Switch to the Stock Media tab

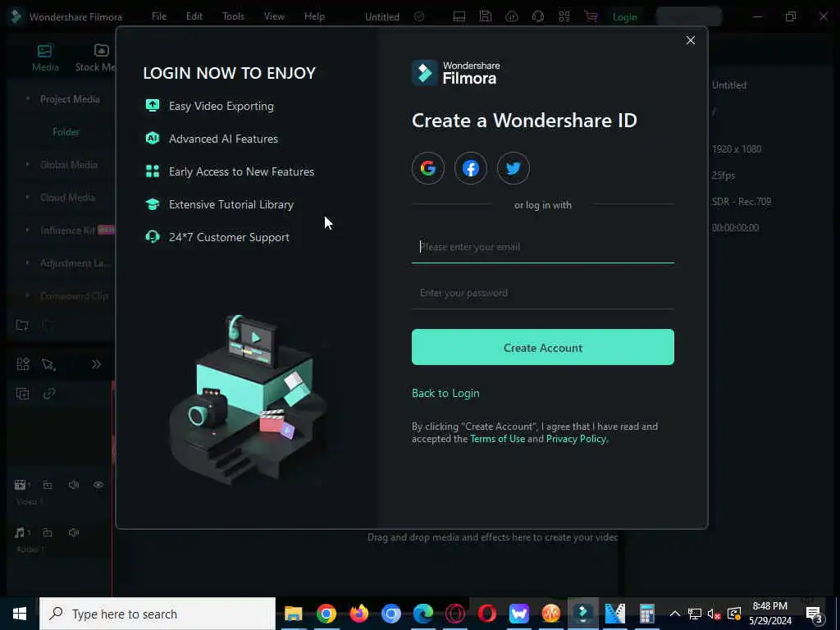click(96, 58)
